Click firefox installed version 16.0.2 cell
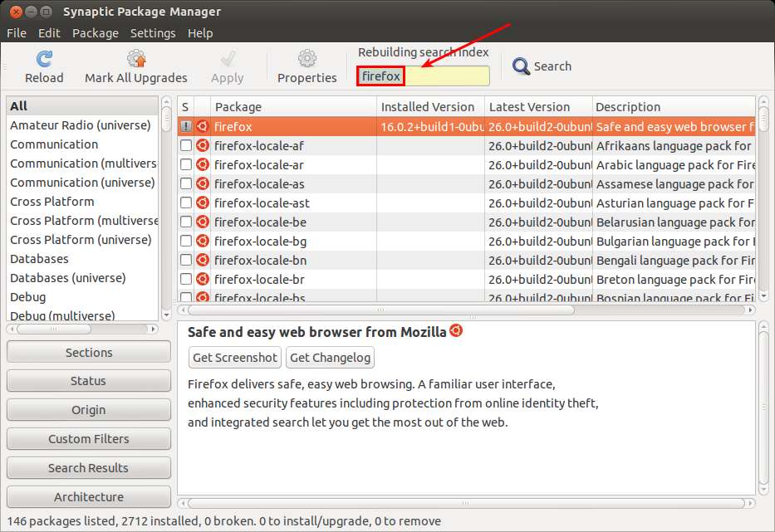This screenshot has width=775, height=532. (x=431, y=126)
